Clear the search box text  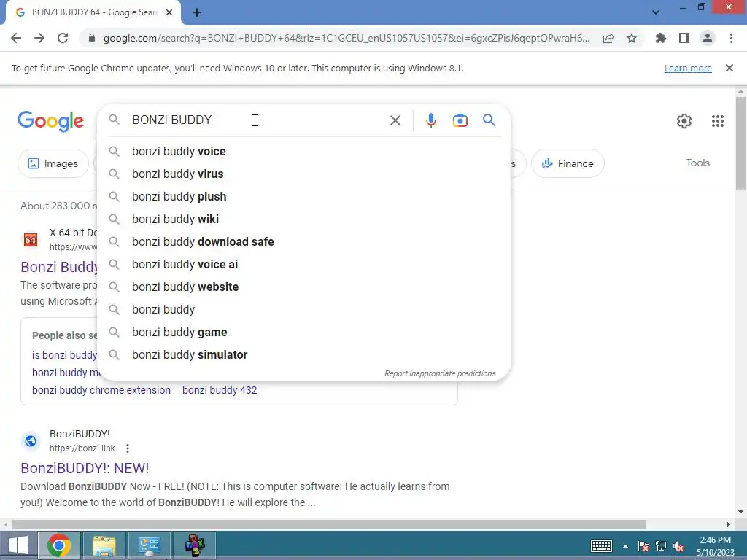tap(395, 120)
